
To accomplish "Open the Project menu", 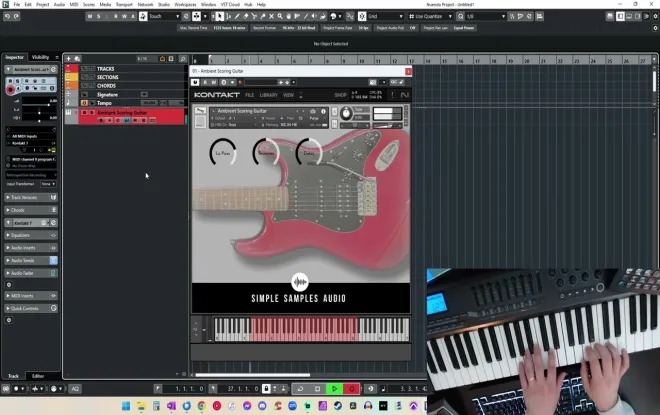I will pos(42,5).
